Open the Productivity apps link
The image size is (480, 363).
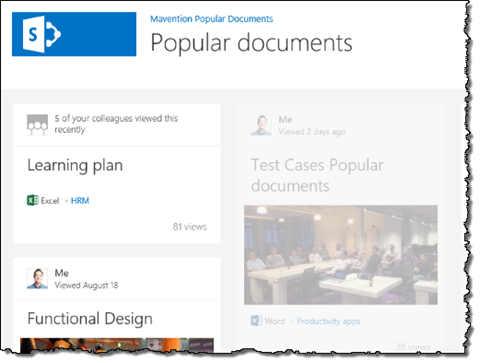[x=328, y=321]
